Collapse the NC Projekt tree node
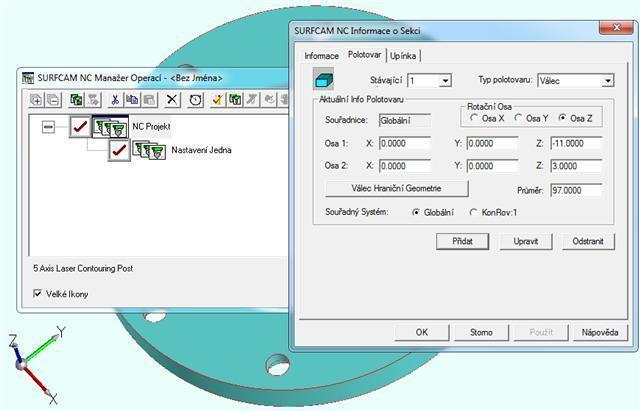The image size is (640, 411). coord(48,127)
